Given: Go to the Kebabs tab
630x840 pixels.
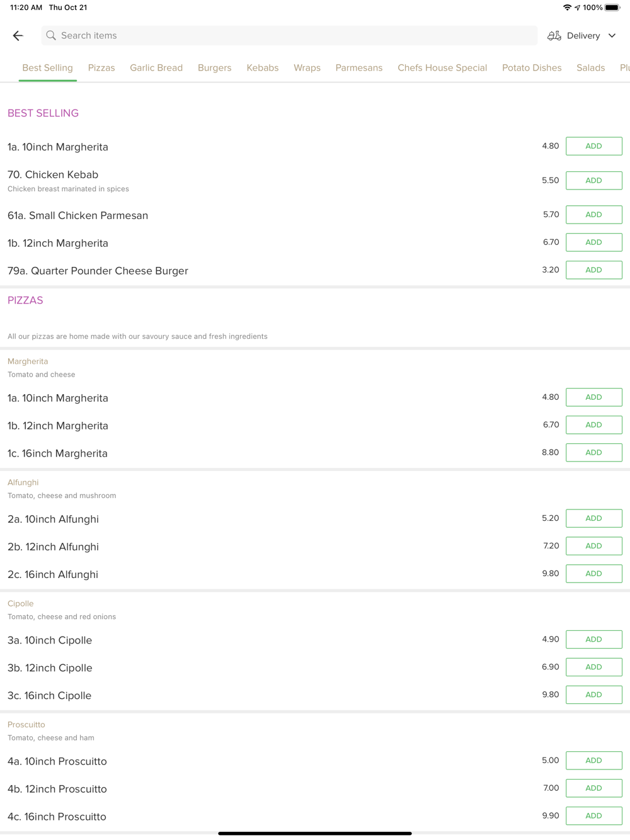Looking at the screenshot, I should (262, 68).
